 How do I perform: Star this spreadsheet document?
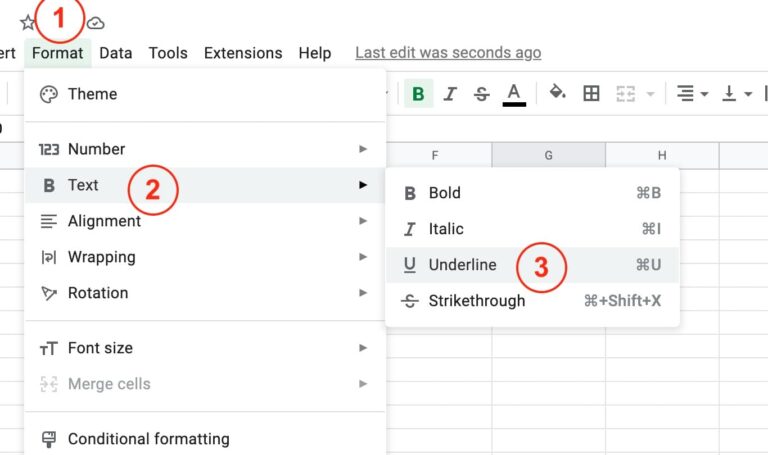point(27,23)
